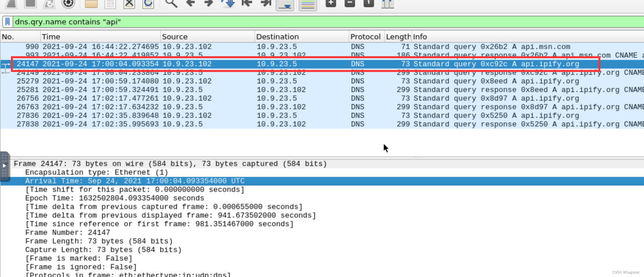Viewport: 644px width, 277px height.
Task: Open capture options gear icon
Action: click(x=68, y=3)
